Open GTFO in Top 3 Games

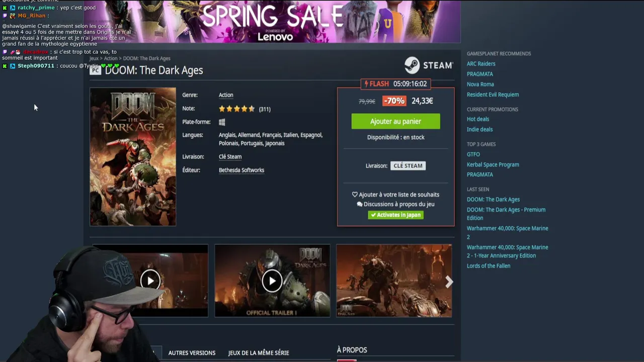[x=473, y=154]
